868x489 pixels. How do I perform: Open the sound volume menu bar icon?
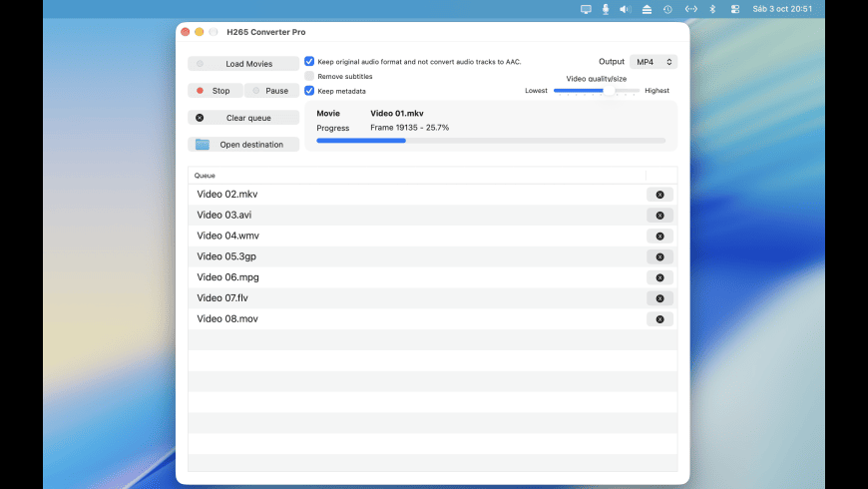626,9
